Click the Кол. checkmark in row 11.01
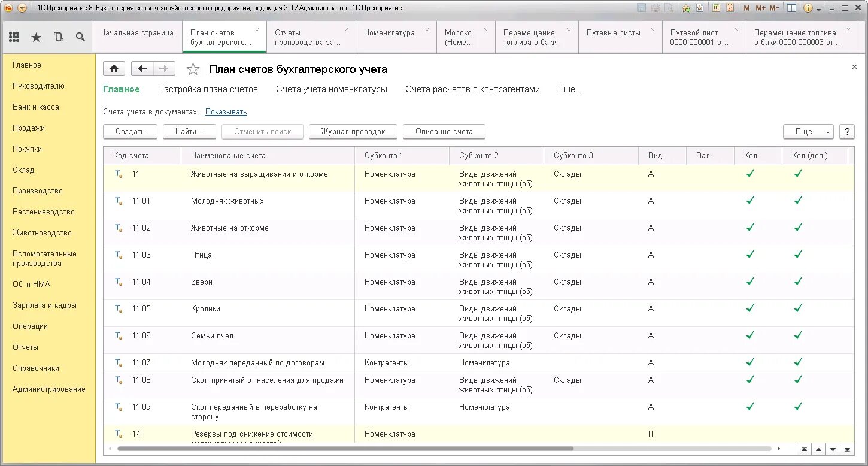This screenshot has height=466, width=868. tap(750, 201)
